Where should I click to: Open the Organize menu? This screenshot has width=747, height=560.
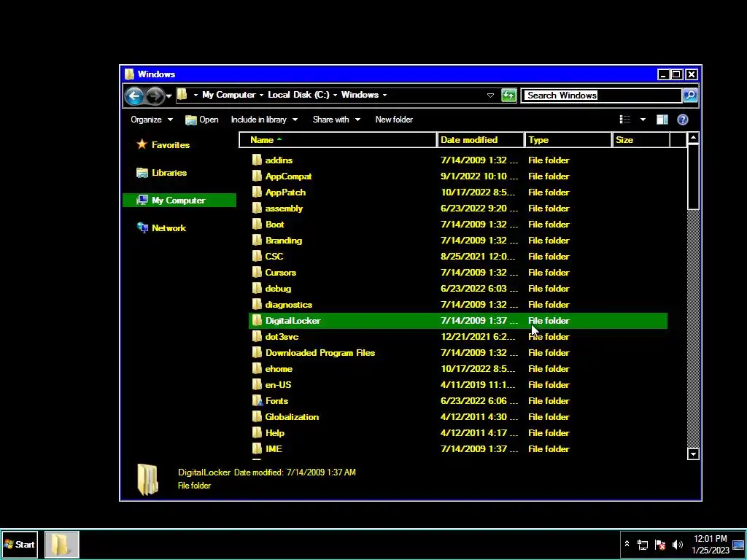(x=152, y=120)
